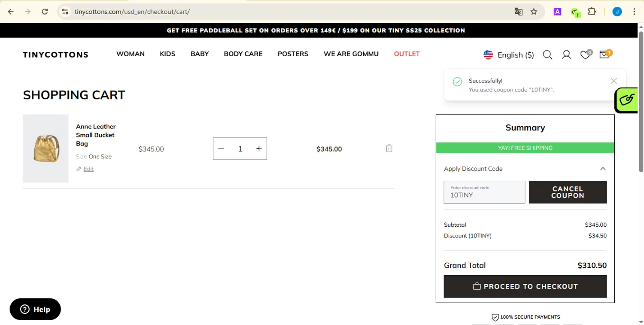Open the WE ARE GOMMU menu
Screen dimensions: 644x325
pyautogui.click(x=351, y=54)
